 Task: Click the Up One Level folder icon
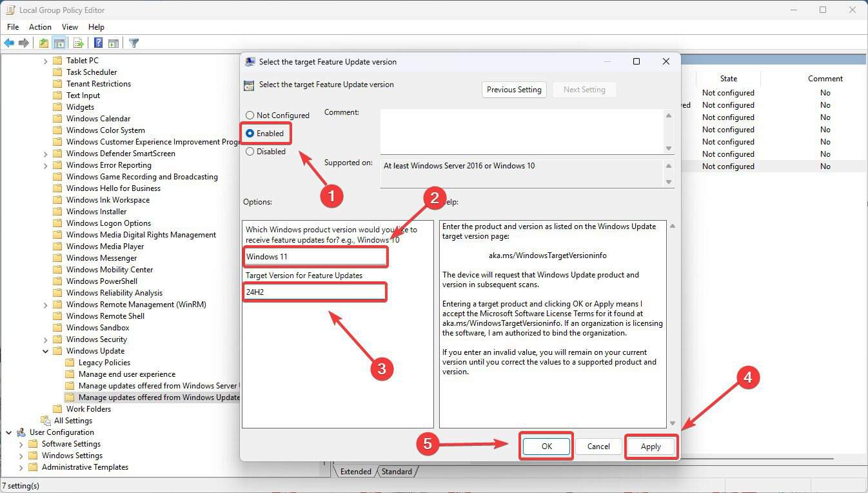[43, 43]
